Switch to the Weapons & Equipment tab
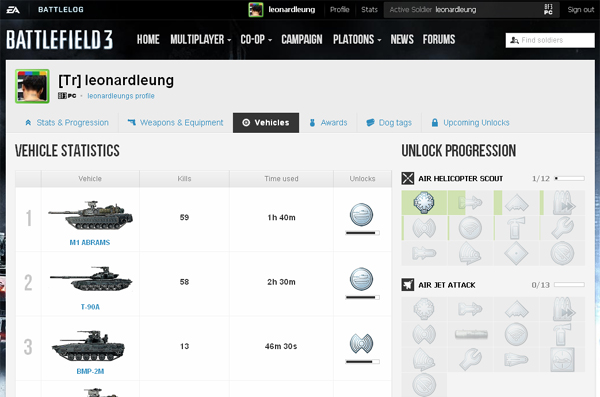Viewport: 600px width, 397px height. (175, 123)
